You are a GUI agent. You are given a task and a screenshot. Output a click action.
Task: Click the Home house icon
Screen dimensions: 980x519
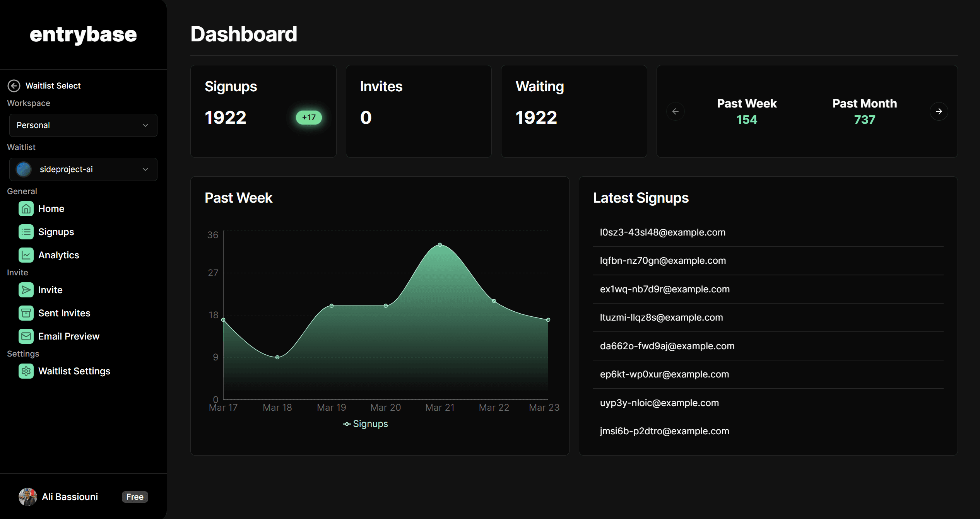(x=26, y=209)
